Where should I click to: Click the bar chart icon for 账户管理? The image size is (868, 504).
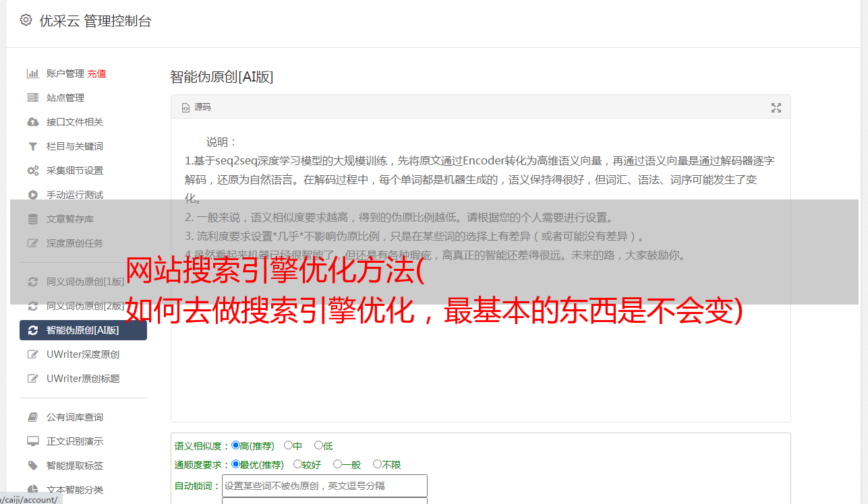(32, 73)
